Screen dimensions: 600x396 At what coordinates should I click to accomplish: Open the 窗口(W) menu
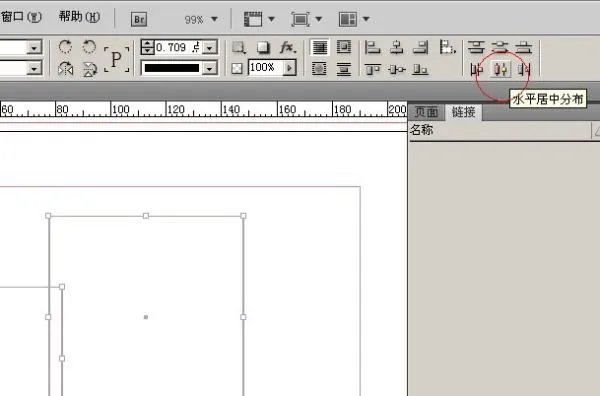(21, 17)
